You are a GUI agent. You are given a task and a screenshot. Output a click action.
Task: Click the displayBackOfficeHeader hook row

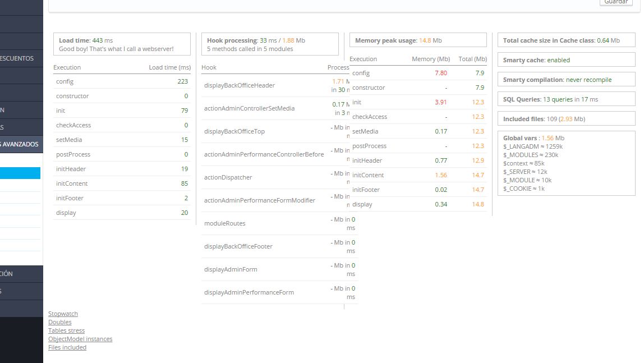(275, 85)
